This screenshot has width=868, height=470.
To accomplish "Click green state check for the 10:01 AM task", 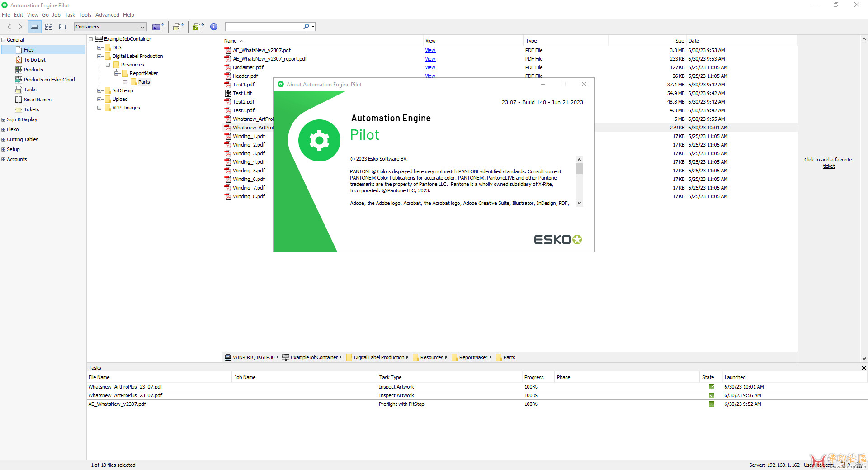I will tap(712, 387).
